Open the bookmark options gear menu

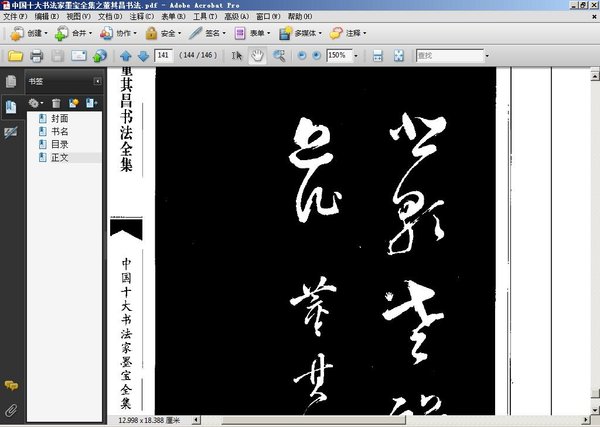click(36, 103)
